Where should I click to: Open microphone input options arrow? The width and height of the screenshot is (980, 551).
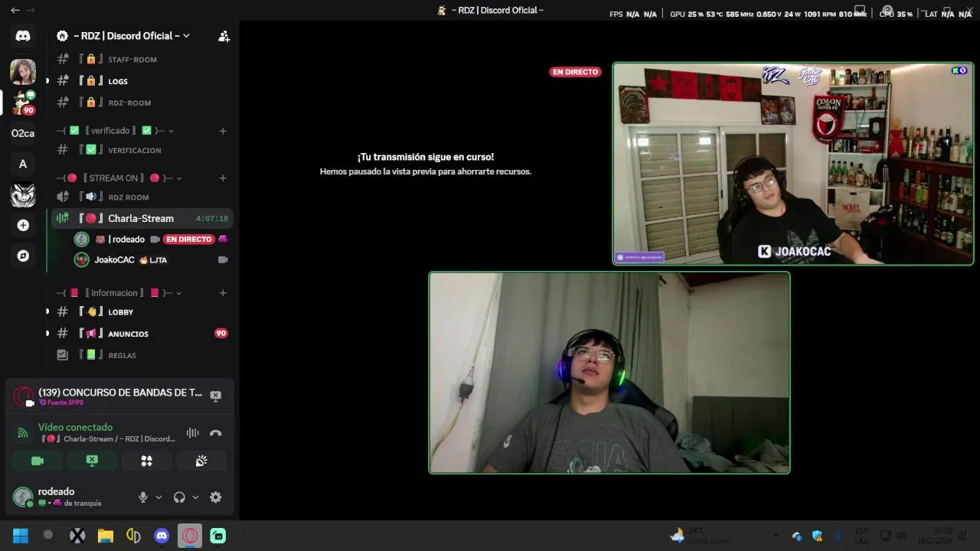click(x=158, y=497)
